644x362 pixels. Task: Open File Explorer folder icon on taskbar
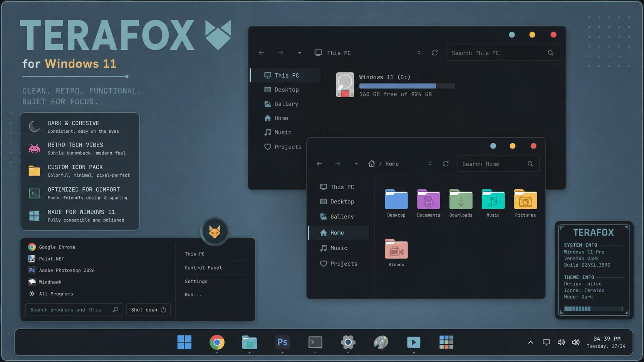point(250,342)
